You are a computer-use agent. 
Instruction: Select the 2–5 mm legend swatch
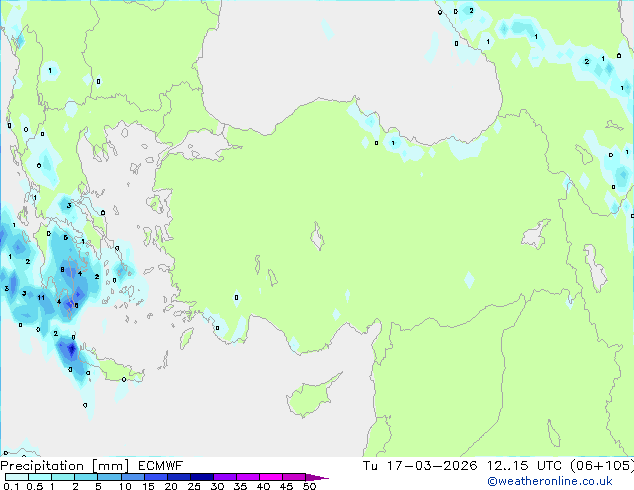pos(86,477)
